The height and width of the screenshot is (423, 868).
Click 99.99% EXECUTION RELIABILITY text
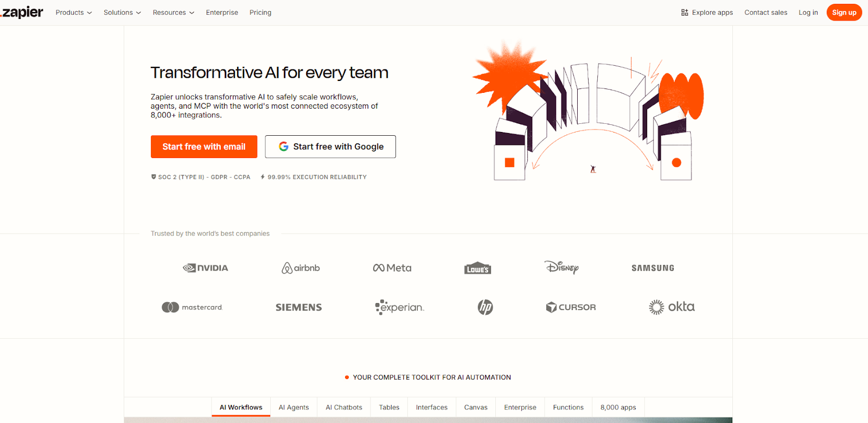coord(317,177)
